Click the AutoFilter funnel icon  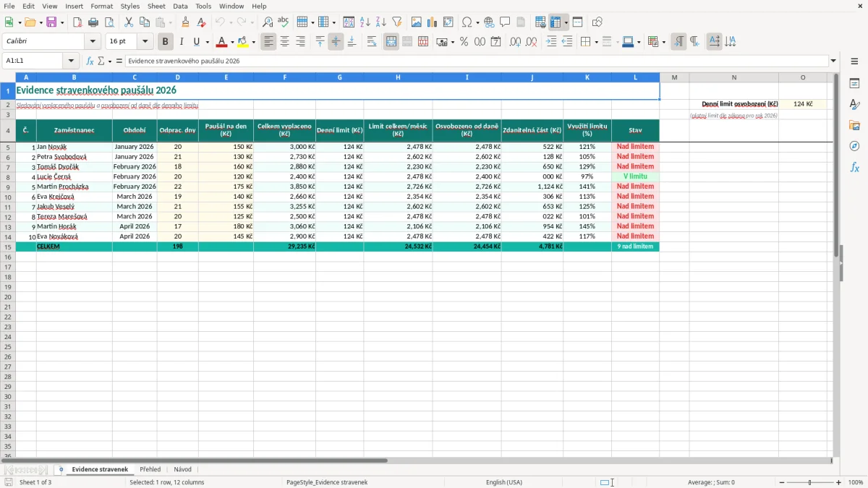tap(397, 22)
